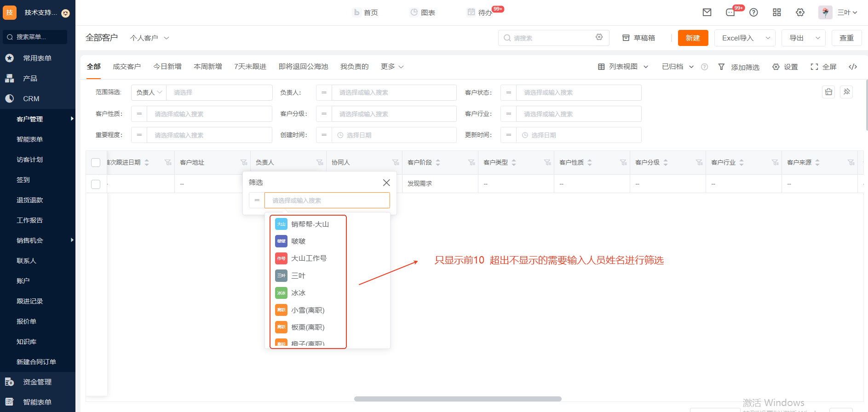Select 三叶 in the filter list

point(298,275)
